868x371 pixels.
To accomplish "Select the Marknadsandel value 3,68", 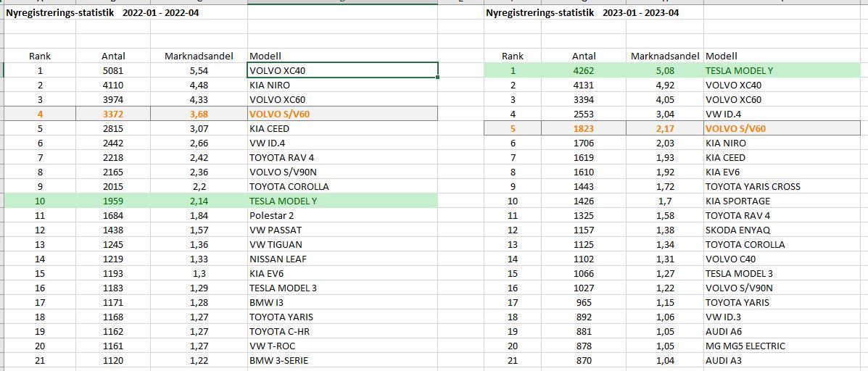I will [199, 114].
